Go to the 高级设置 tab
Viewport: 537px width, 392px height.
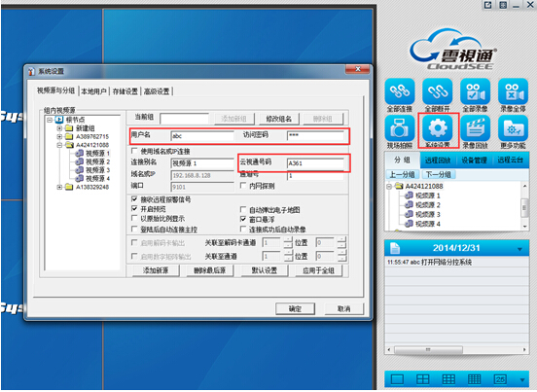pos(157,91)
